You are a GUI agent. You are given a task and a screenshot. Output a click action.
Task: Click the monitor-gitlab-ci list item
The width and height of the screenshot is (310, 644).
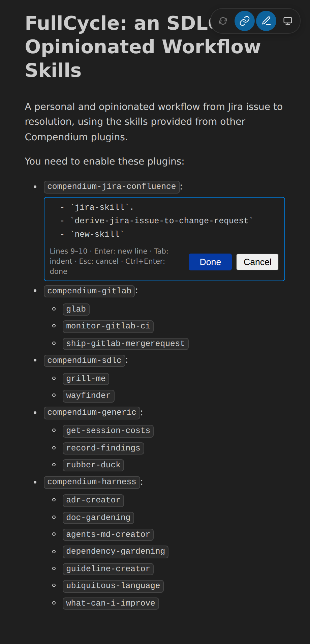[108, 326]
